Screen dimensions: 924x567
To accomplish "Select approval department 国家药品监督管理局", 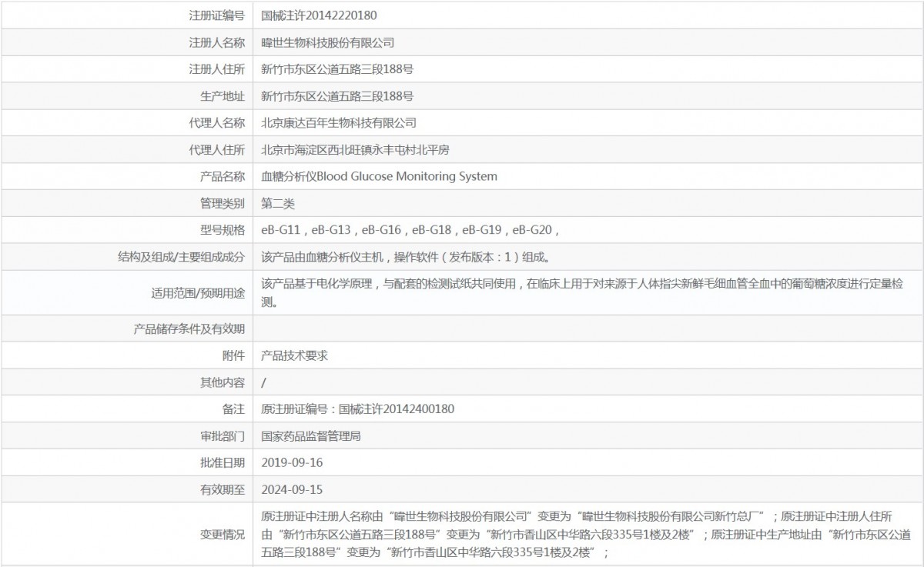I will point(311,436).
